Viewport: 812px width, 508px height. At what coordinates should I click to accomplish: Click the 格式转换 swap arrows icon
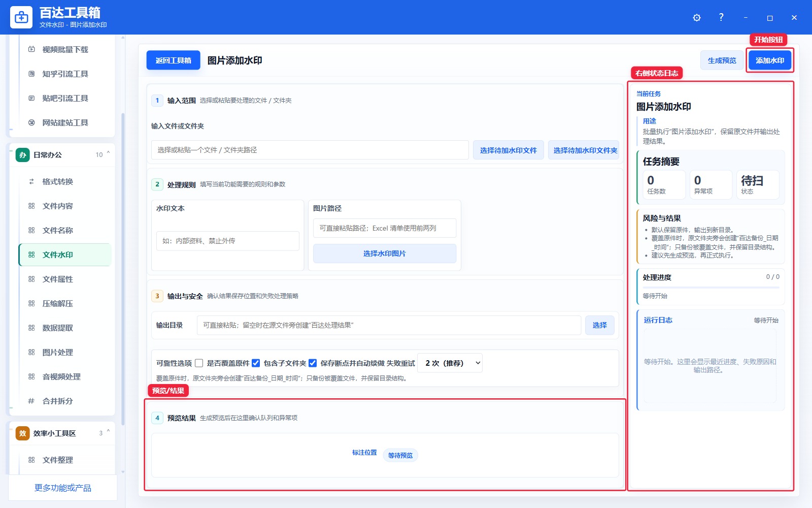[x=31, y=181]
